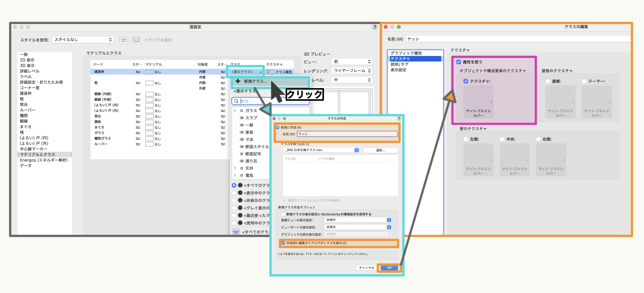Select the 新規に作成 radio button
This screenshot has width=644, height=293.
click(278, 127)
